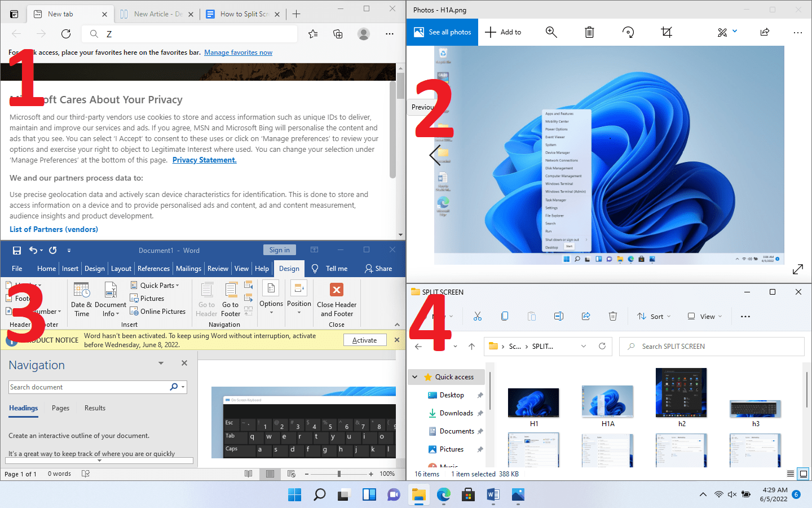Expand Options dropdown in Word ribbon
This screenshot has width=812, height=508.
[x=271, y=299]
